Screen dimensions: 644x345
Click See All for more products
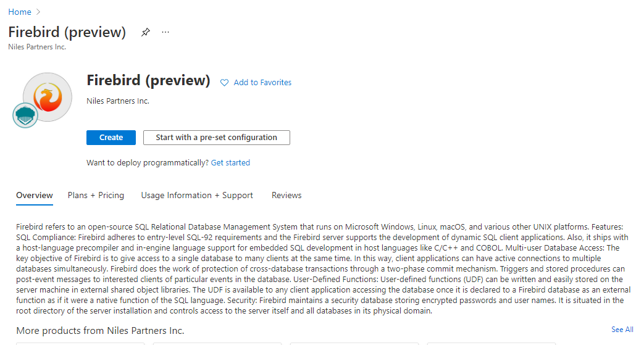[x=622, y=330]
